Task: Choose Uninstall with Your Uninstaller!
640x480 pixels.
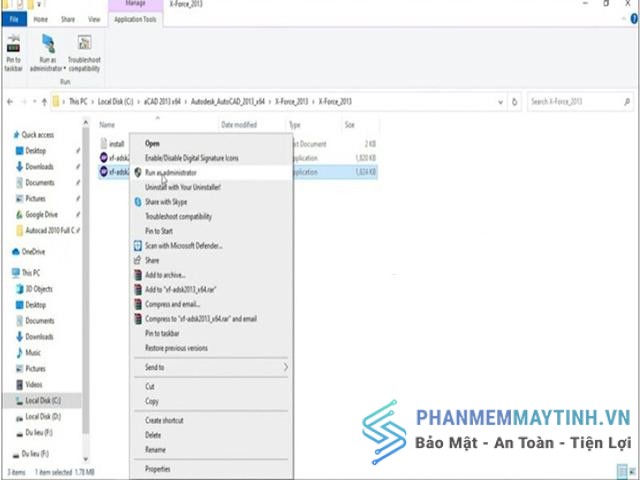Action: [x=211, y=187]
